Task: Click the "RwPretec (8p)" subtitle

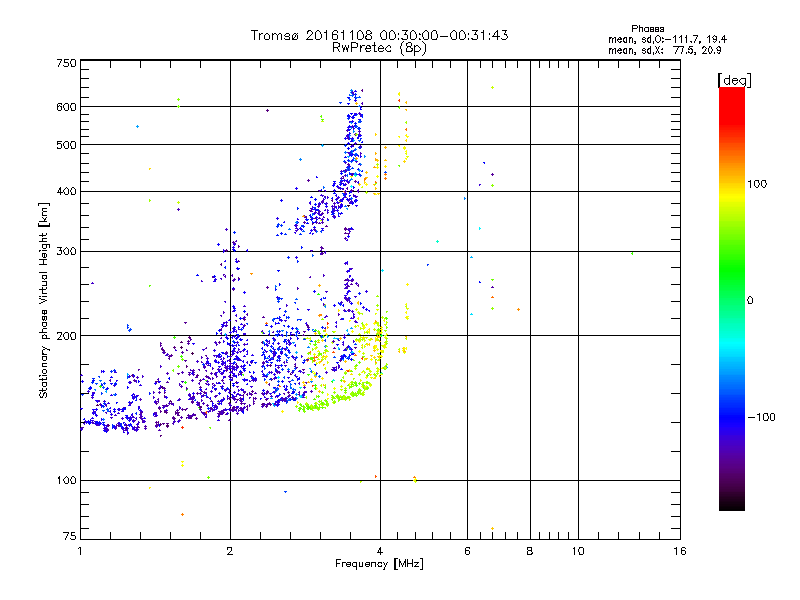Action: [x=379, y=48]
